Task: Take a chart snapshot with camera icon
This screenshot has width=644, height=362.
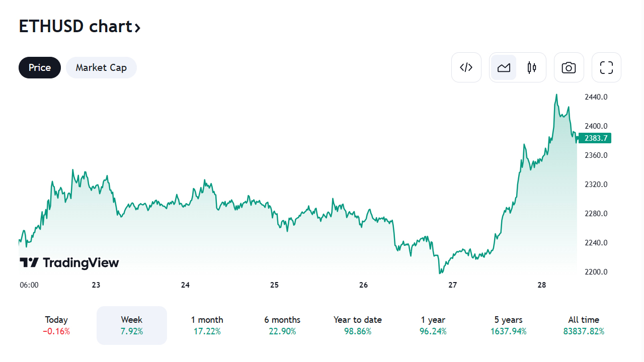Action: tap(569, 67)
